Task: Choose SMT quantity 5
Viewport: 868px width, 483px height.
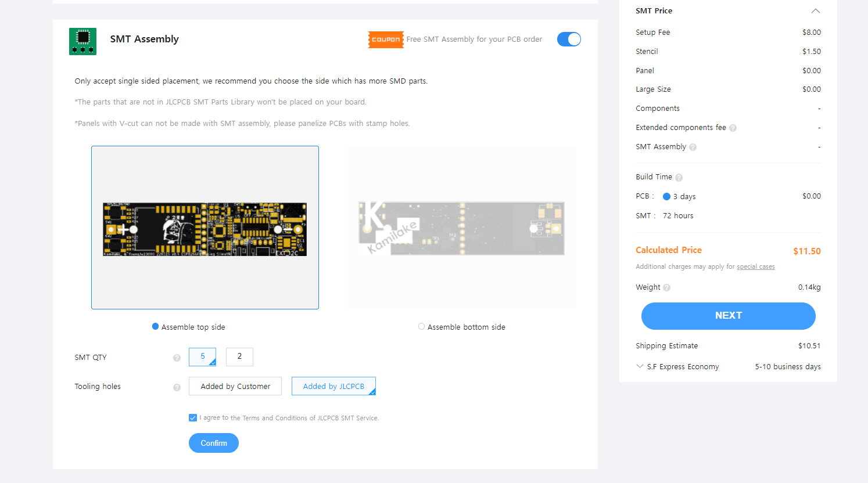Action: coord(202,356)
